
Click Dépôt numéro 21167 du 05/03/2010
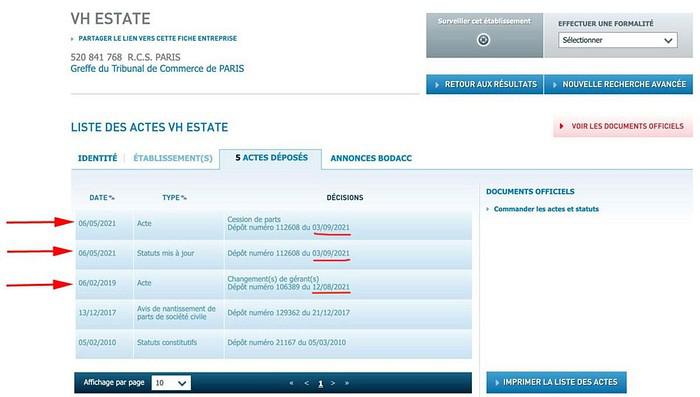tap(287, 343)
